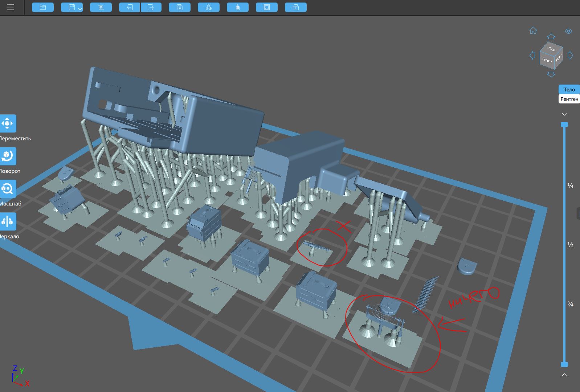Switch to Тело (Solid) view mode
The image size is (580, 392).
pos(569,89)
